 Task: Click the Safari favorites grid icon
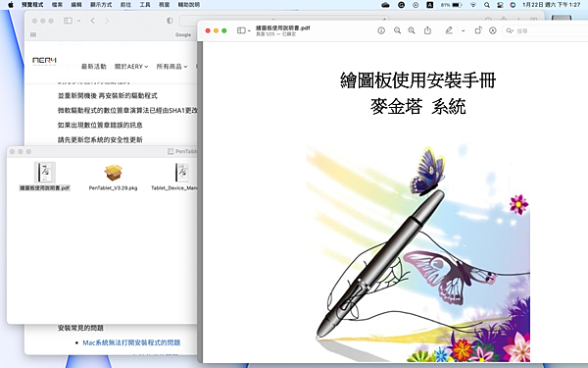click(33, 34)
